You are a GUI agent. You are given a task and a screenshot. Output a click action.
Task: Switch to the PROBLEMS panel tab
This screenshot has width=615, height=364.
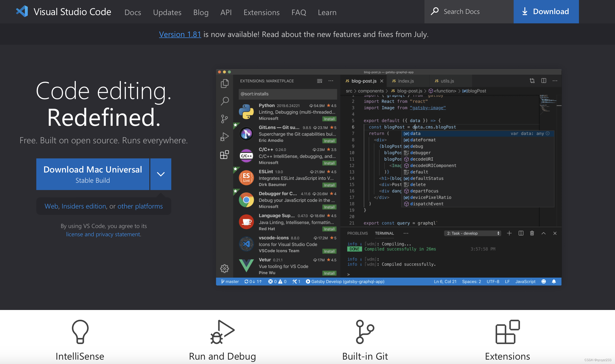click(x=357, y=233)
